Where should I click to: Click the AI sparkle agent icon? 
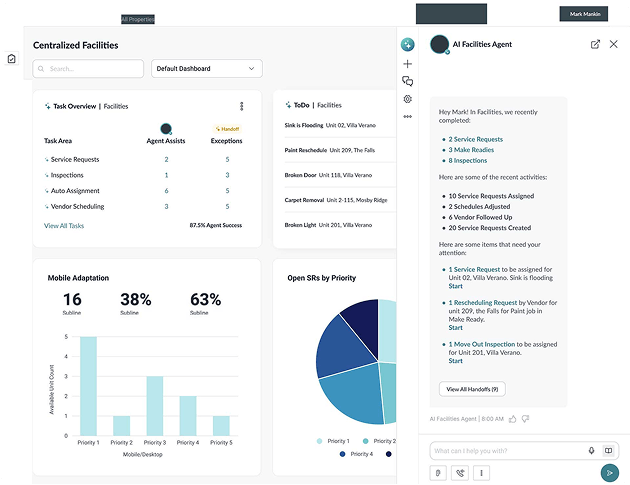[407, 45]
